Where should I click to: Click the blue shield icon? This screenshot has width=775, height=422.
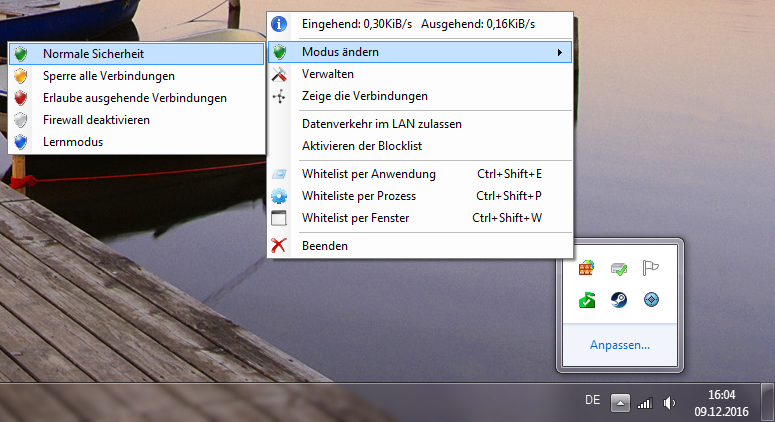tap(21, 142)
